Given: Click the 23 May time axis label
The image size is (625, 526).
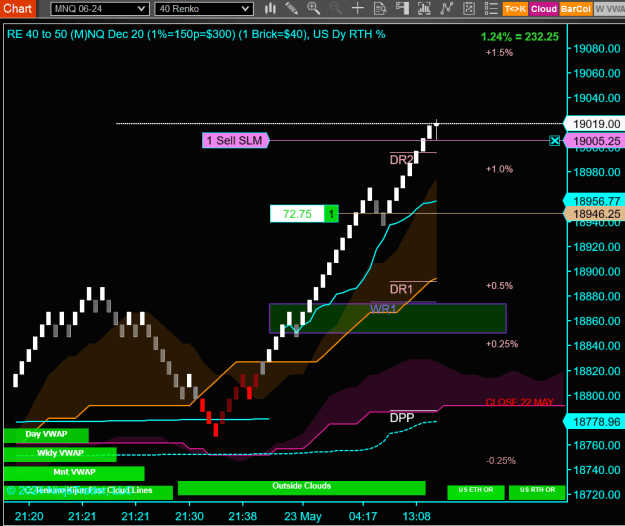Looking at the screenshot, I should [303, 516].
